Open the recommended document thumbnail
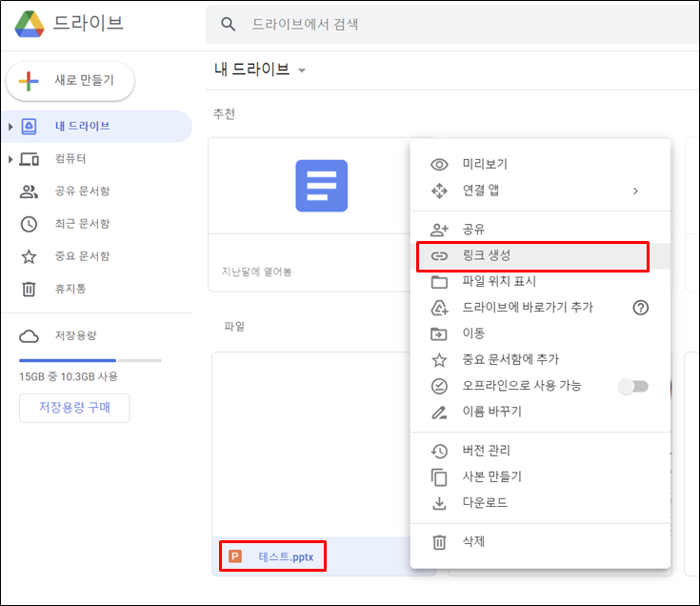 [322, 186]
